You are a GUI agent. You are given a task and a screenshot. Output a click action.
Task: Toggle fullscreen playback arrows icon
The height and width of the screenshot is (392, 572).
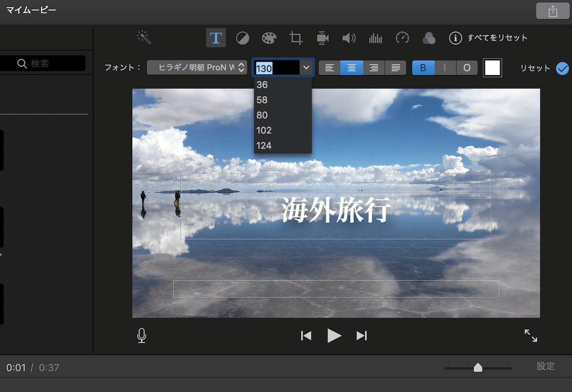[x=531, y=336]
